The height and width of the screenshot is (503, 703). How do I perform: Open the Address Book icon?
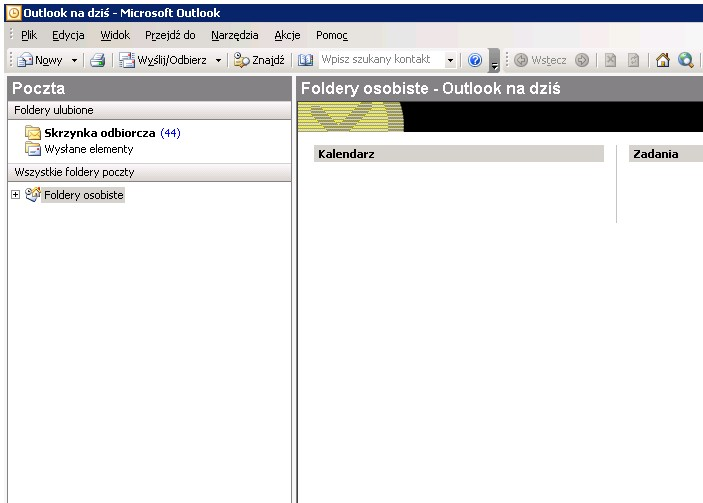[306, 60]
